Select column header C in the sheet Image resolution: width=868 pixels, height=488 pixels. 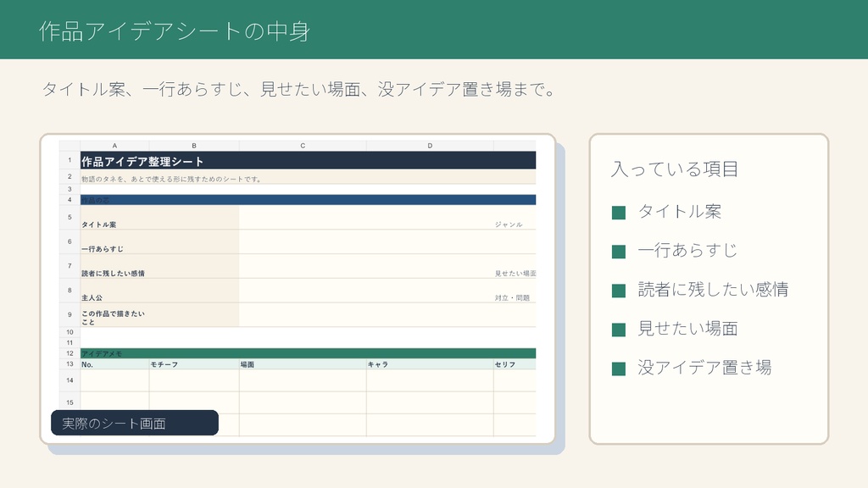pos(303,146)
